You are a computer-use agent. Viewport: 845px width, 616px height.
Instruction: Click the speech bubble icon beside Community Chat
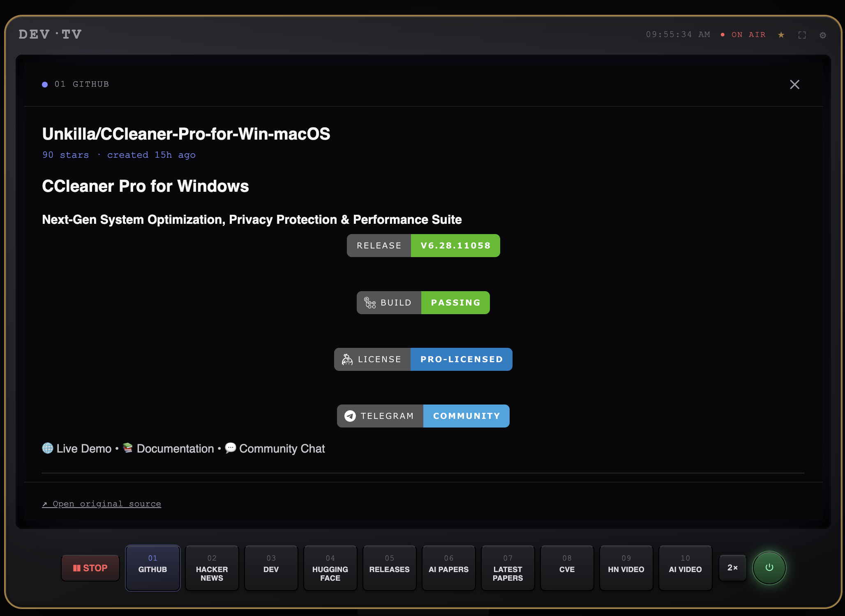231,448
